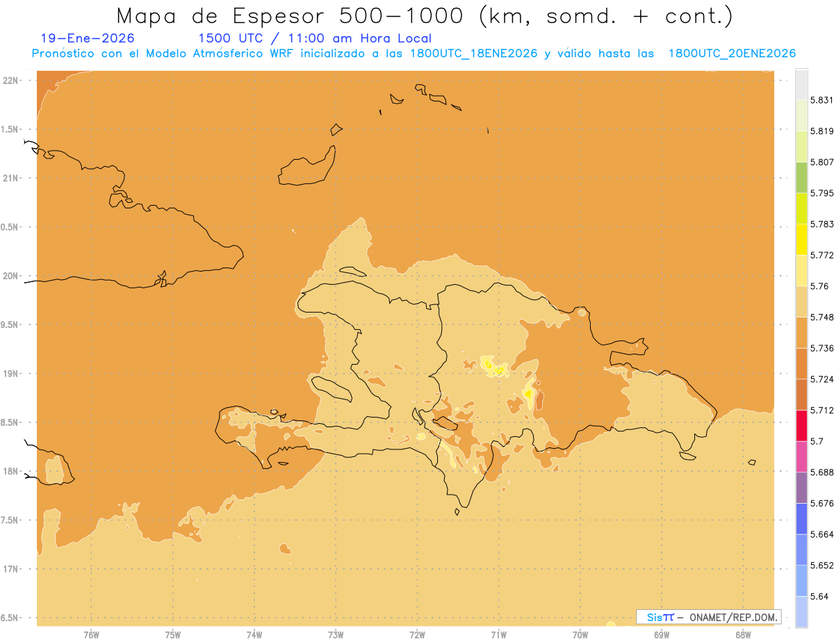834x644 pixels.
Task: Click the colorbar value '5.807'
Action: pos(822,162)
